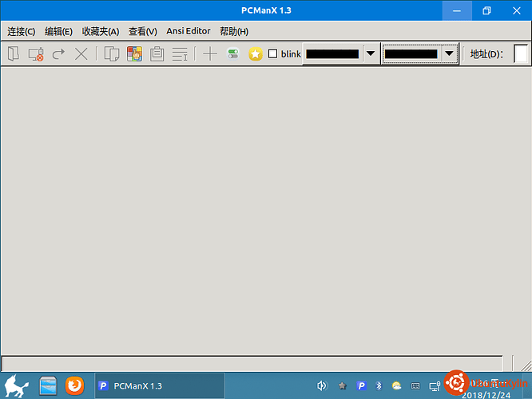Open the 收藏夹(A) menu
532x399 pixels.
pos(101,32)
